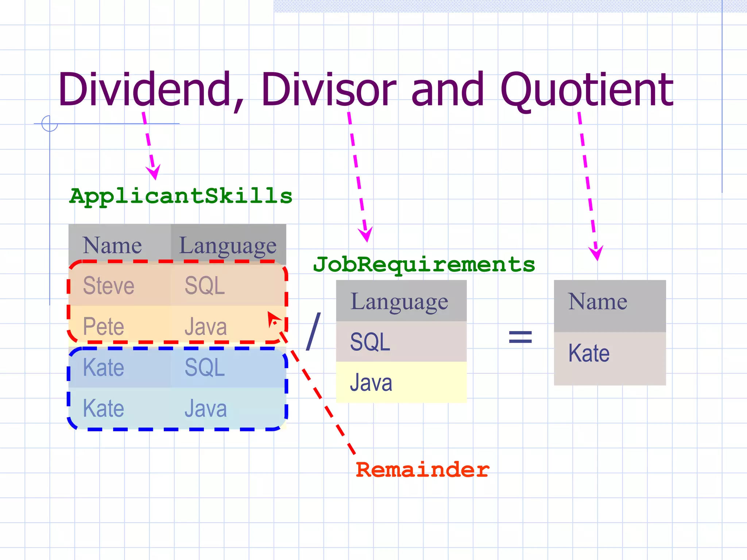Click the division slash symbol

click(313, 331)
